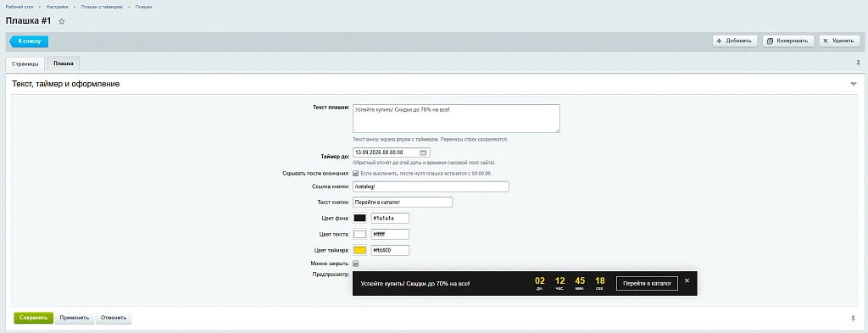Focus the Текст кнопки field
Image resolution: width=868 pixels, height=333 pixels.
[x=403, y=202]
